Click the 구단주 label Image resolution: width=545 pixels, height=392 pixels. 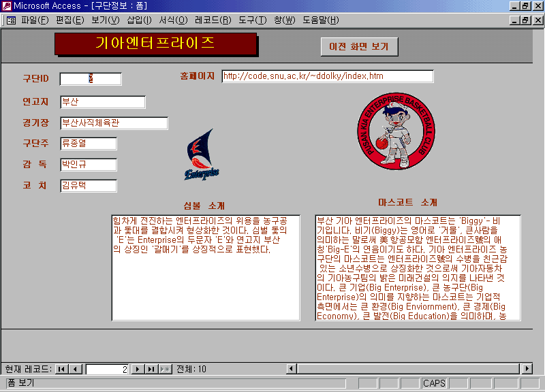(x=36, y=143)
